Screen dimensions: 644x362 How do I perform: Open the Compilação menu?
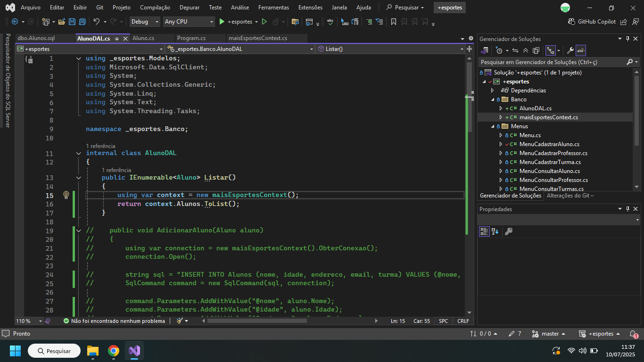tap(155, 8)
